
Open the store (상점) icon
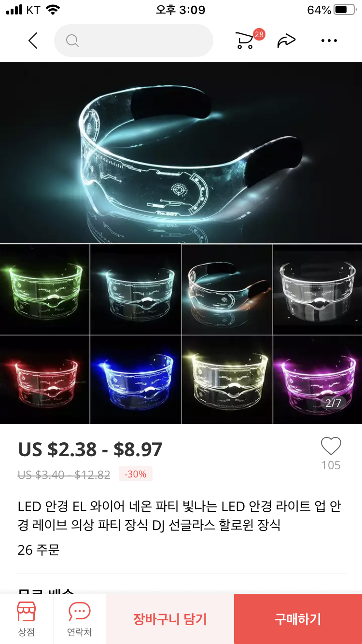tap(27, 619)
